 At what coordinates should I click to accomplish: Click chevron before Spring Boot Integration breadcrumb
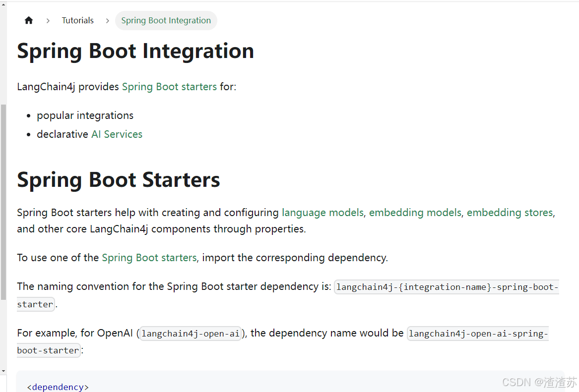[108, 21]
